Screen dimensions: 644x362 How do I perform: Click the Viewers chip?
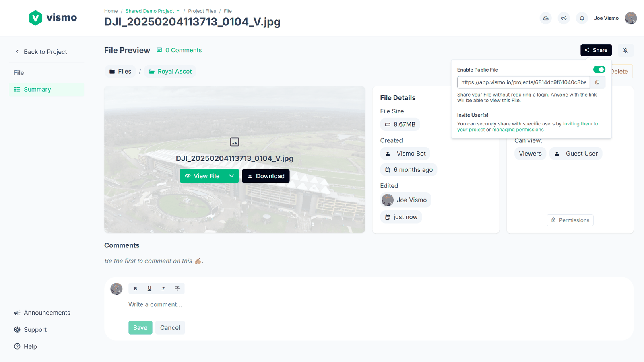[530, 154]
